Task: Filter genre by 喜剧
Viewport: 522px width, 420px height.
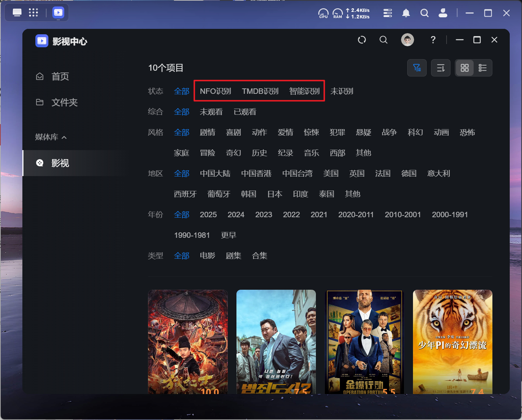Action: pyautogui.click(x=234, y=132)
